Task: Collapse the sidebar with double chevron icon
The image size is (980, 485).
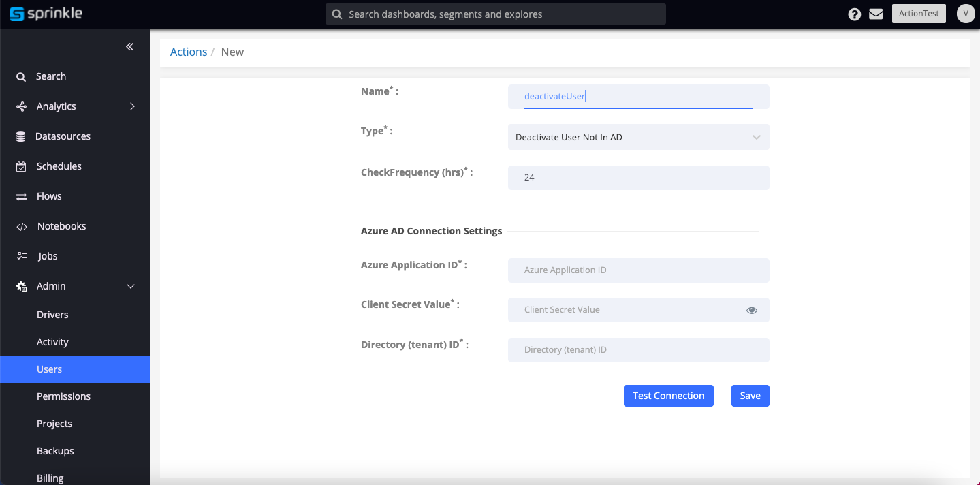Action: coord(129,47)
